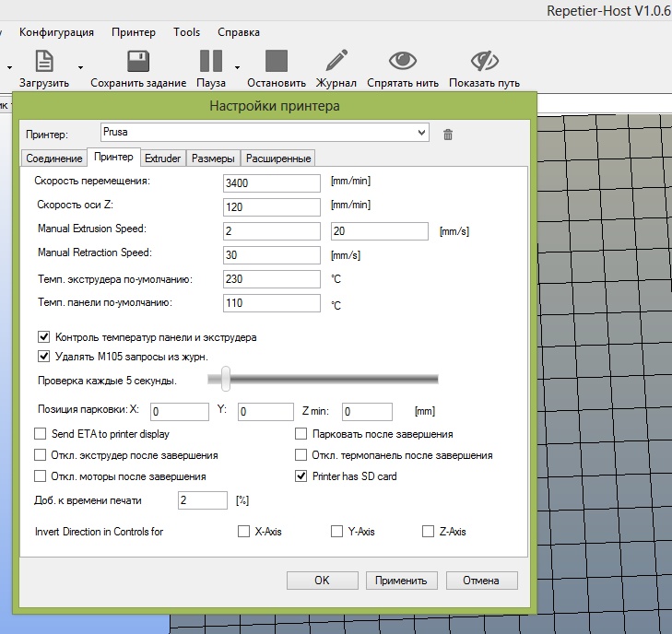This screenshot has width=672, height=634.
Task: Uncheck Printer has SD card
Action: click(x=301, y=476)
